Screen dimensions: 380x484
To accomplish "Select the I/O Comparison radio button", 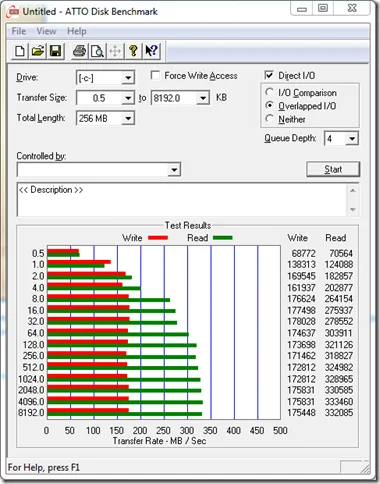I will (269, 92).
